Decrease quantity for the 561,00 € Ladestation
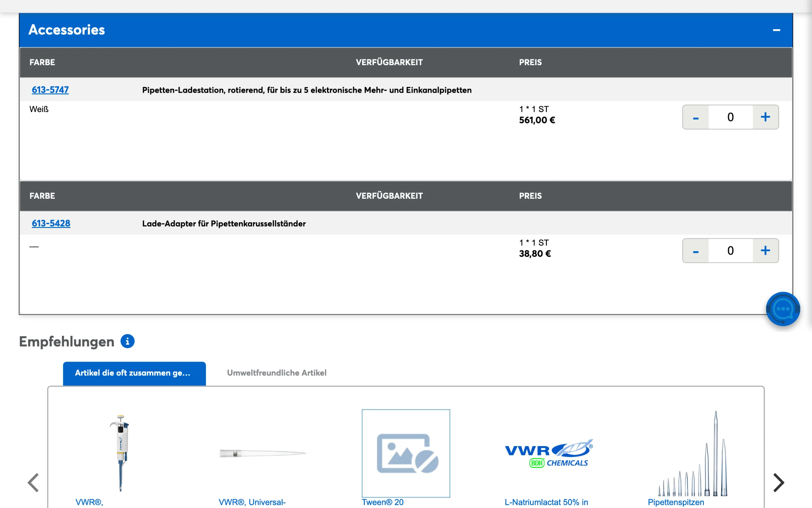 (x=696, y=117)
